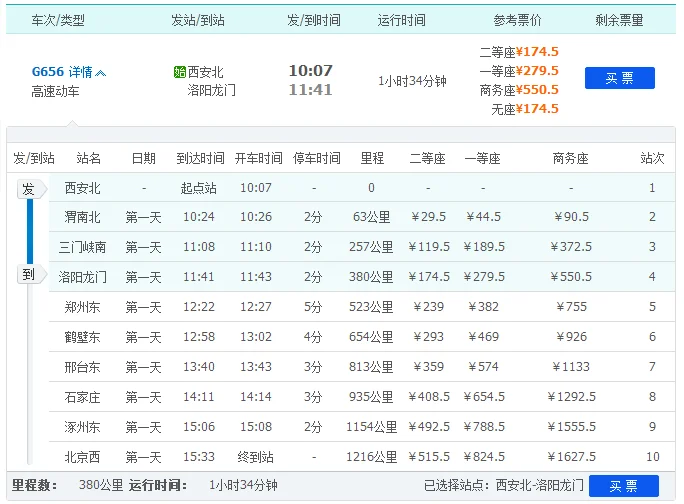Click the 站名 column header

click(89, 158)
